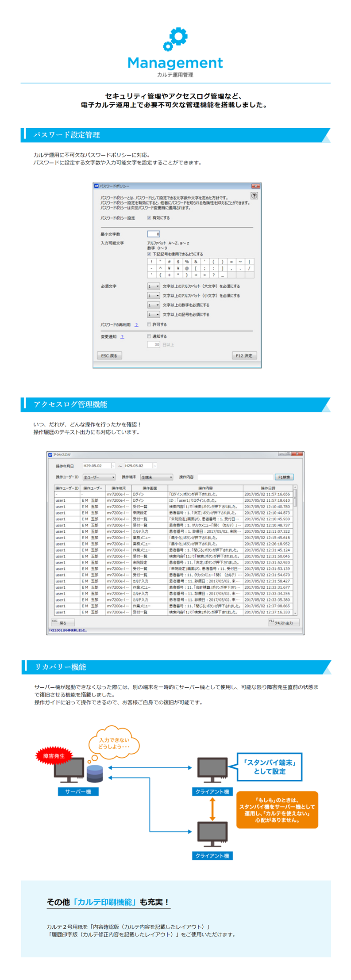Open the 変更通知 help link

122,337
